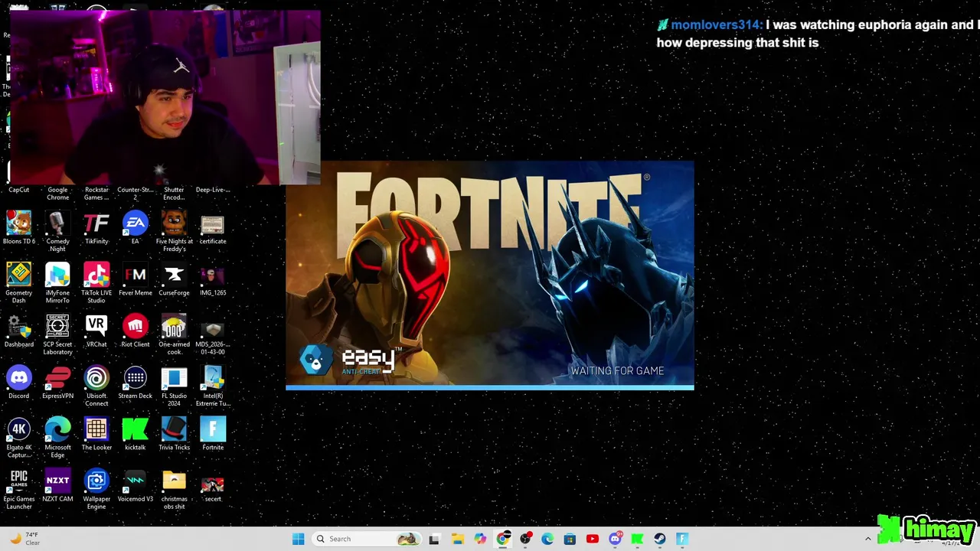980x551 pixels.
Task: Select the Fever Meme desktop icon
Action: point(135,279)
